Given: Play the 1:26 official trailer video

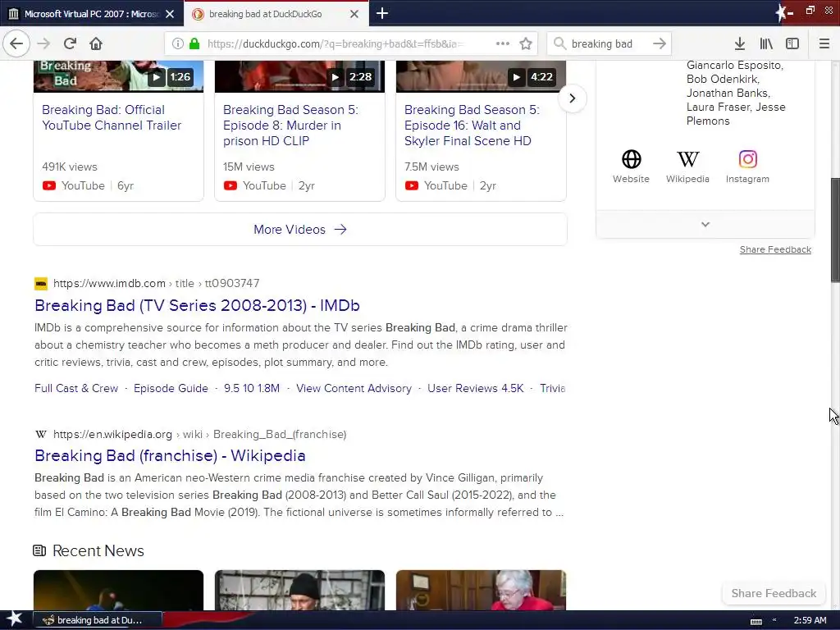Looking at the screenshot, I should click(156, 77).
